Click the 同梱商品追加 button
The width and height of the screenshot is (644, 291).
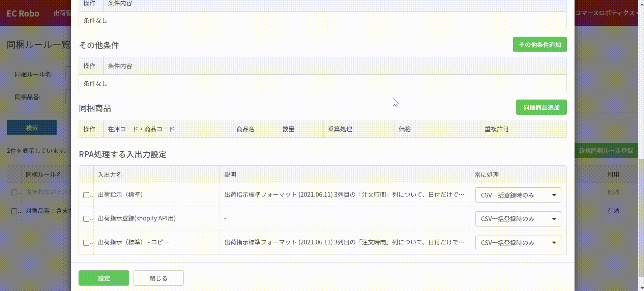pos(541,107)
